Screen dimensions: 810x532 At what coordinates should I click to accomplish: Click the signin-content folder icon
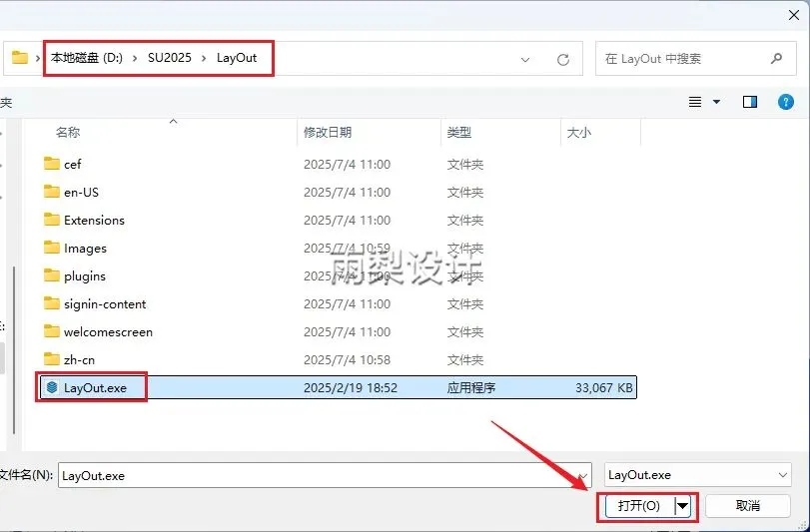pos(51,303)
